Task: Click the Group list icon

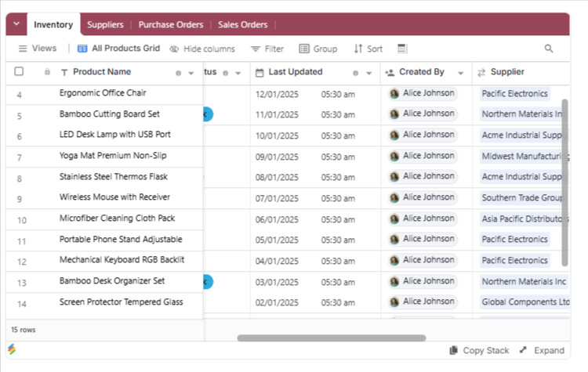Action: (304, 49)
